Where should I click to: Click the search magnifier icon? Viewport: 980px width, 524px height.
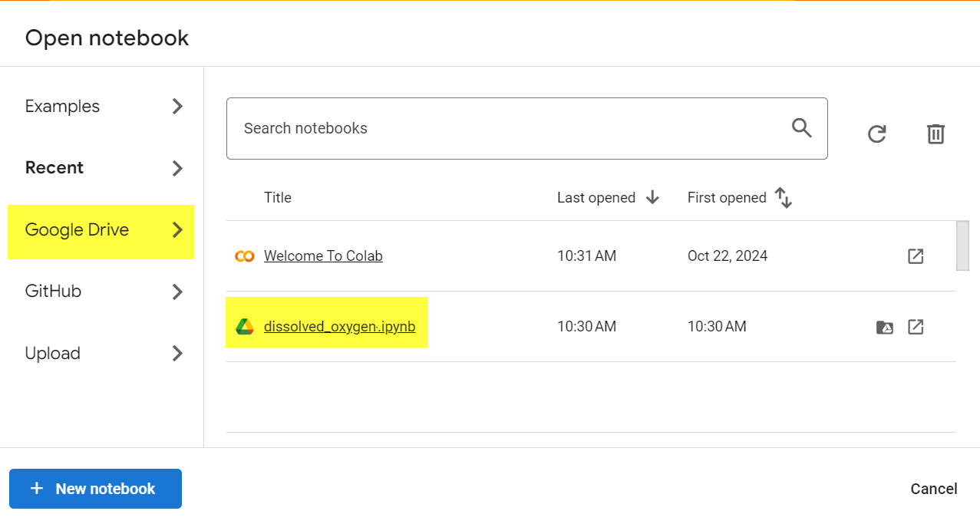pos(802,128)
